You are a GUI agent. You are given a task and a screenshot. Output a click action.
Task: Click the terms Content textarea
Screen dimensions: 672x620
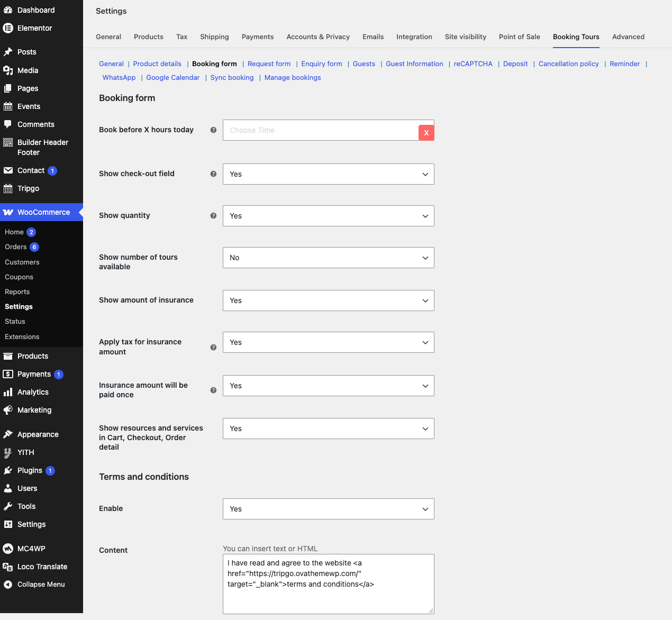[x=329, y=584]
